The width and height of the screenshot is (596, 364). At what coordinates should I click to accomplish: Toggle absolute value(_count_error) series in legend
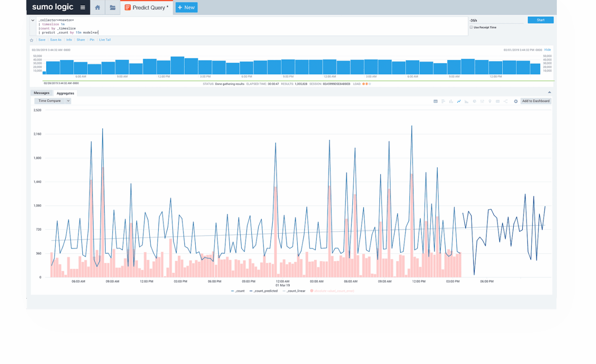pos(332,291)
